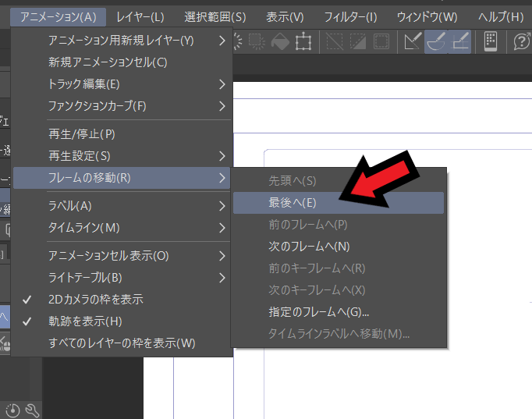Image resolution: width=532 pixels, height=419 pixels.
Task: Choose タイムラインラベルへ移動(M)...
Action: click(x=339, y=334)
